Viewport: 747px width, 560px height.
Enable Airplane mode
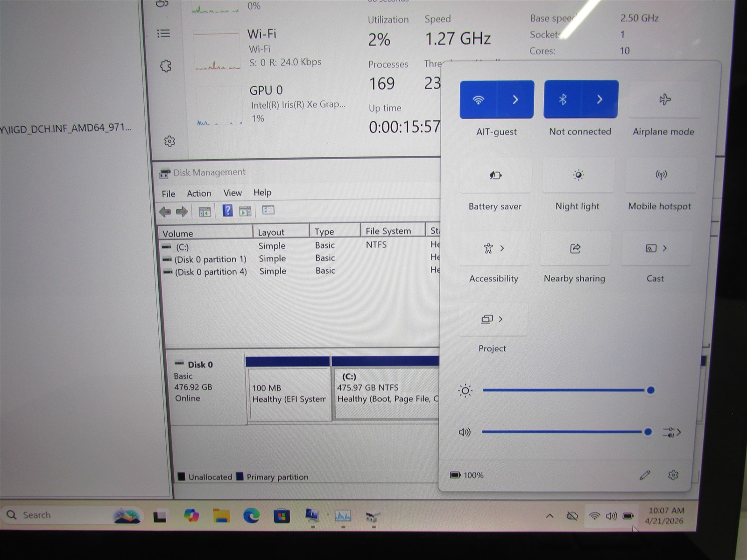click(665, 99)
